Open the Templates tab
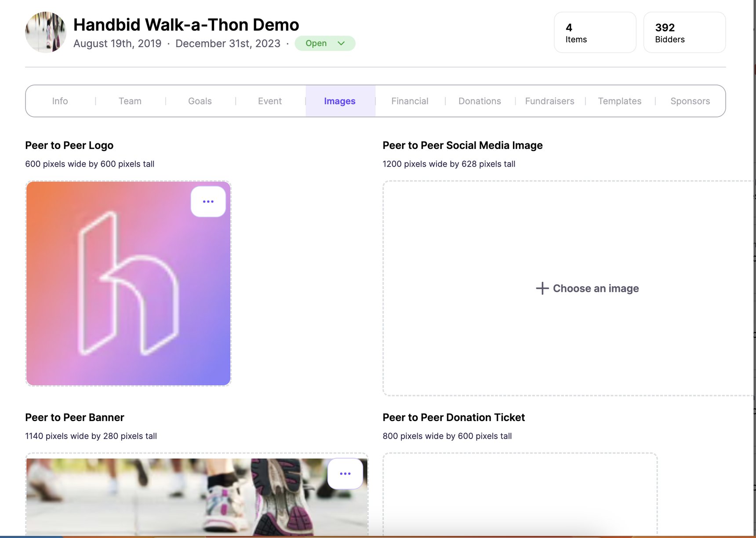 [619, 101]
